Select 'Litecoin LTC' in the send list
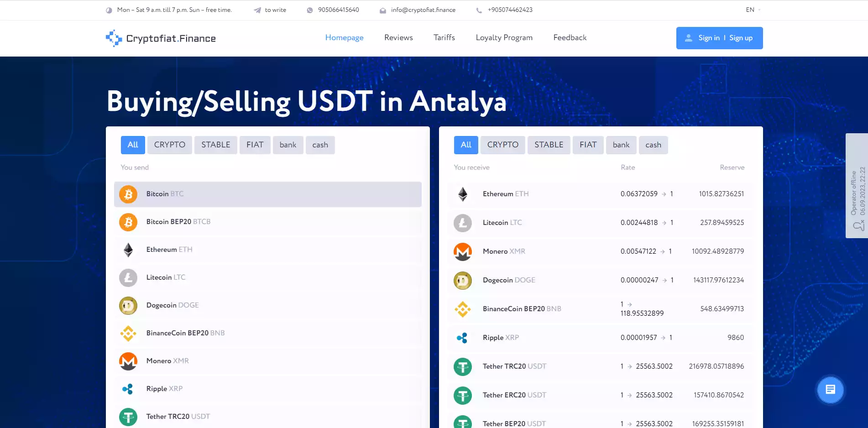Image resolution: width=868 pixels, height=428 pixels. click(268, 278)
